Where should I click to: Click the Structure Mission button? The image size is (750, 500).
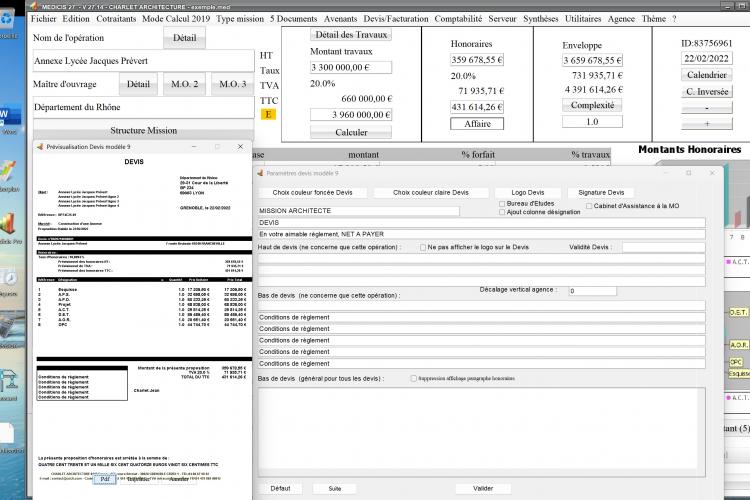click(x=143, y=130)
